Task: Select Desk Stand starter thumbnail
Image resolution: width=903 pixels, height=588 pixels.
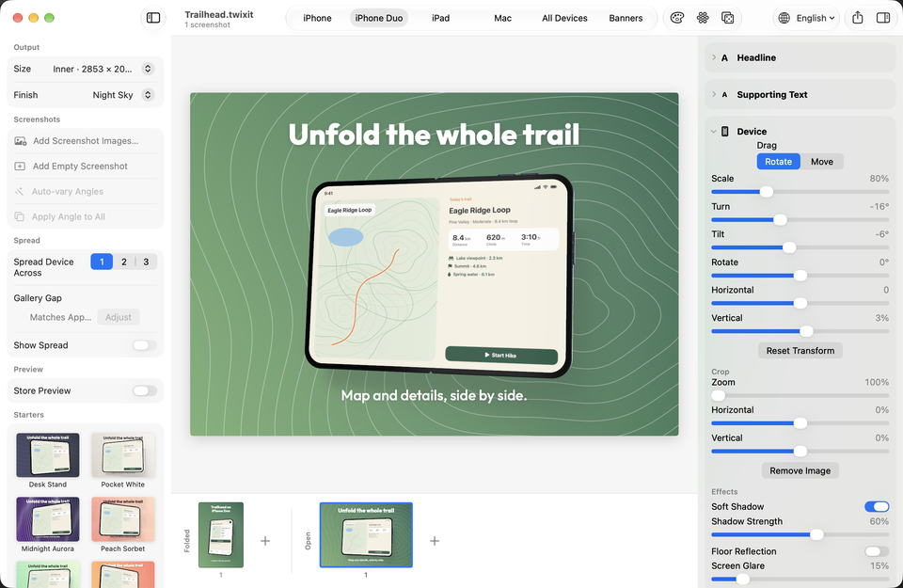Action: point(48,455)
